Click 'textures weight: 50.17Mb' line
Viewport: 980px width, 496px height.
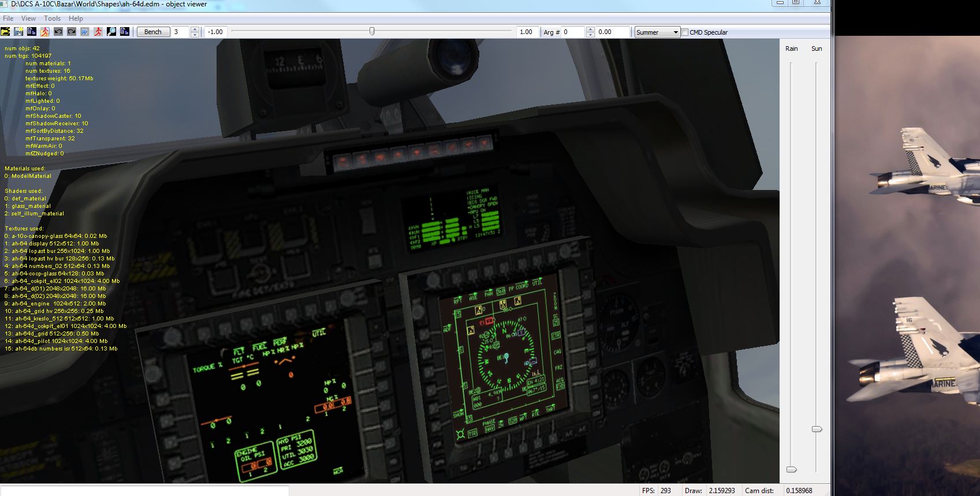click(59, 79)
